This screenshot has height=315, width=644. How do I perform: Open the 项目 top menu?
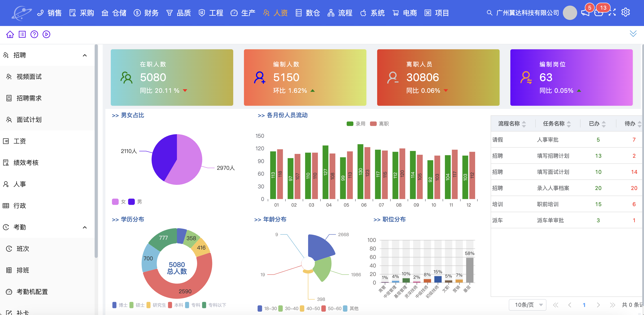[436, 13]
